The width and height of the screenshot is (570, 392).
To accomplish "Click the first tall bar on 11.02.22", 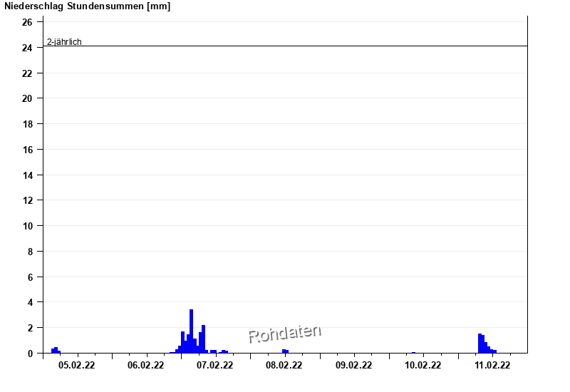I will 480,344.
